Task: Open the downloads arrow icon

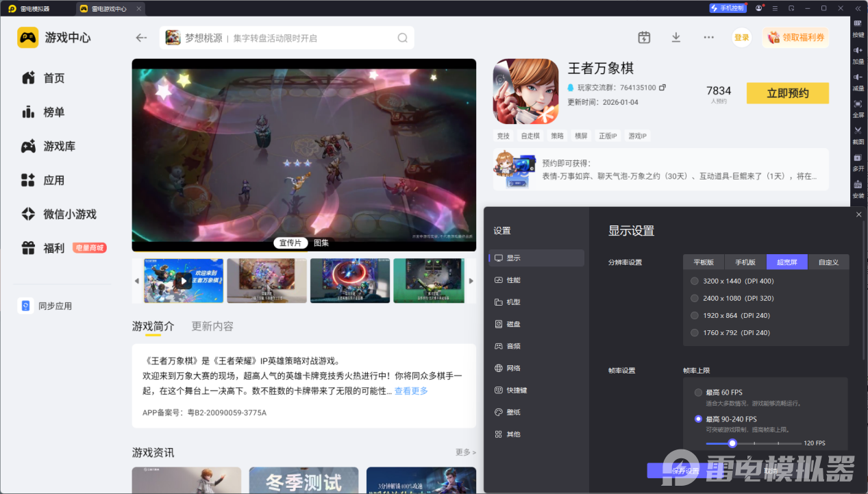Action: click(676, 38)
